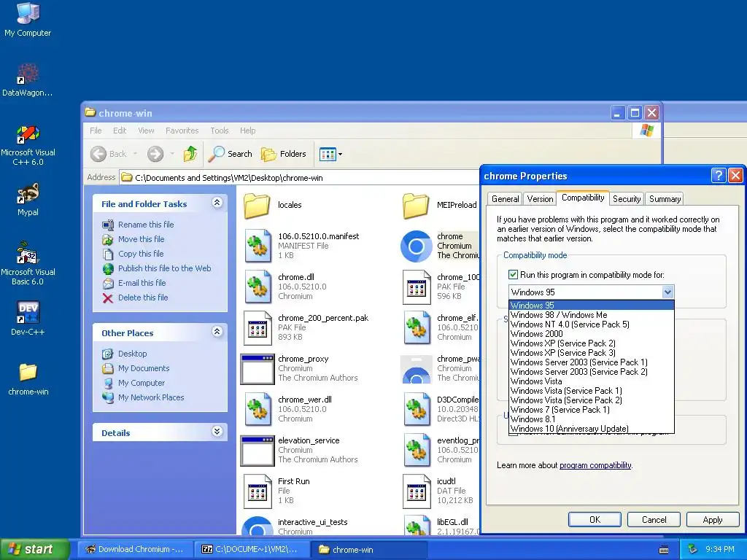Choose Windows 98 / Windows Me option
The height and width of the screenshot is (560, 747).
click(591, 315)
